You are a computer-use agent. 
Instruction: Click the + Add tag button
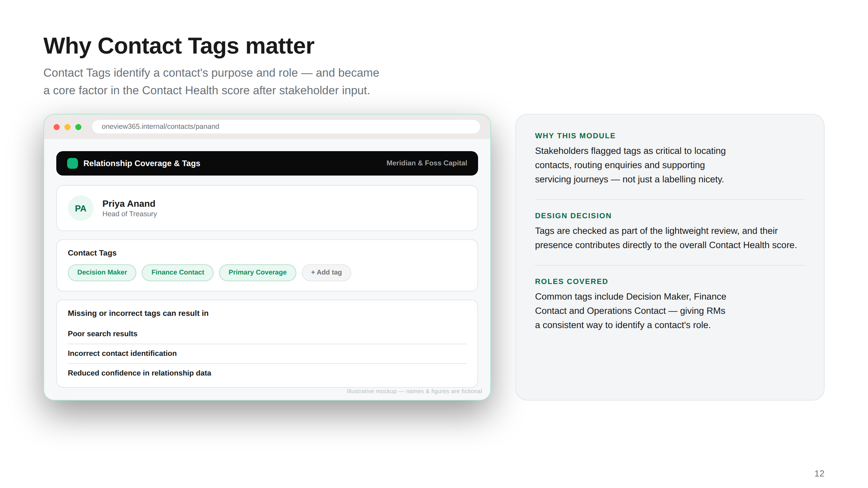[x=326, y=272]
